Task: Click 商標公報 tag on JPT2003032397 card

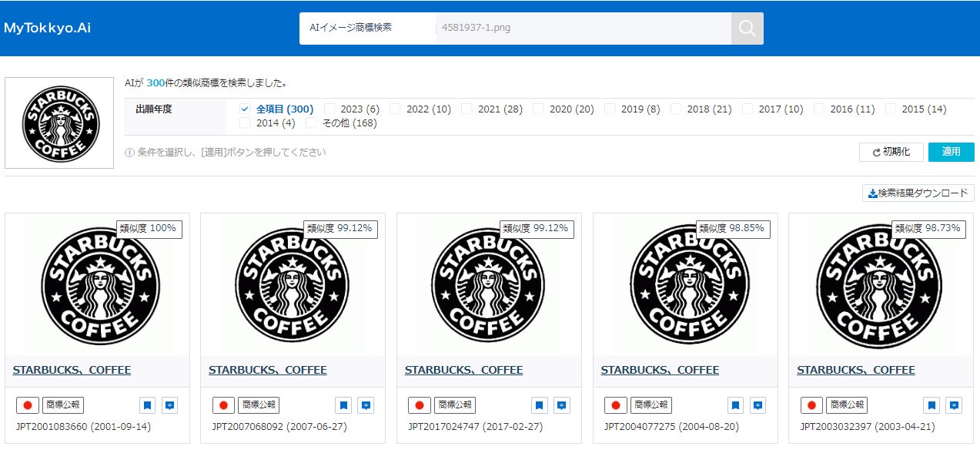Action: click(847, 405)
